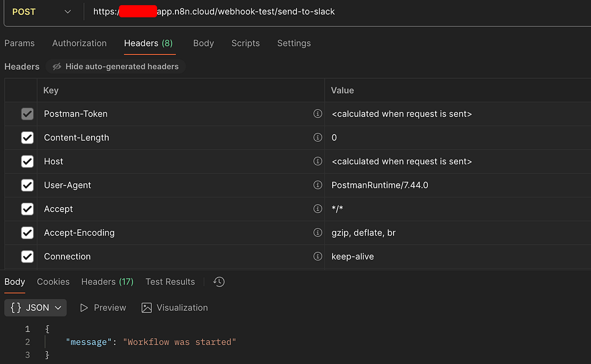Click info icon beside Content-Length header

317,138
